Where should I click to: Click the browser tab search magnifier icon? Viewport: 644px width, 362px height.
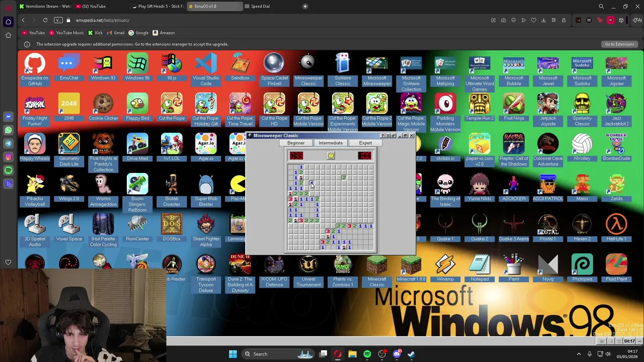click(601, 7)
